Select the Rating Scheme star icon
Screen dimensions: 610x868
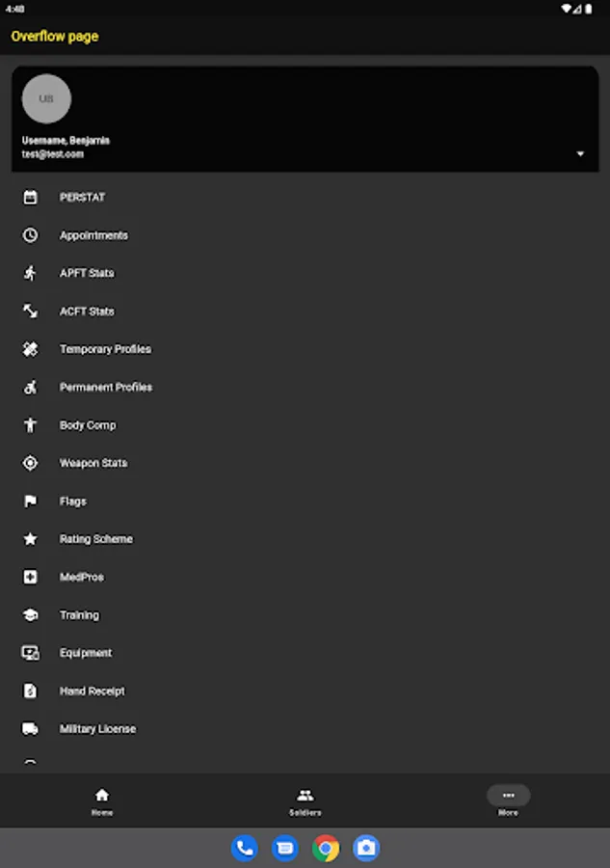(31, 539)
